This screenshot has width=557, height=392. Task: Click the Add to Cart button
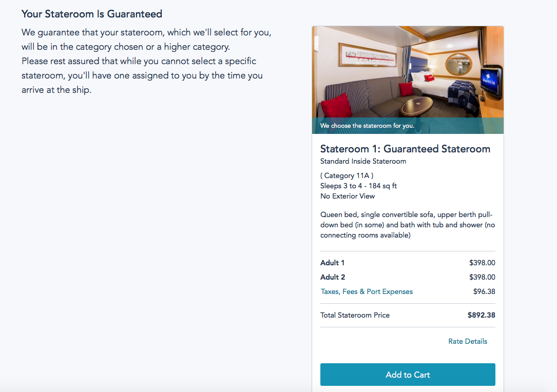tap(408, 375)
